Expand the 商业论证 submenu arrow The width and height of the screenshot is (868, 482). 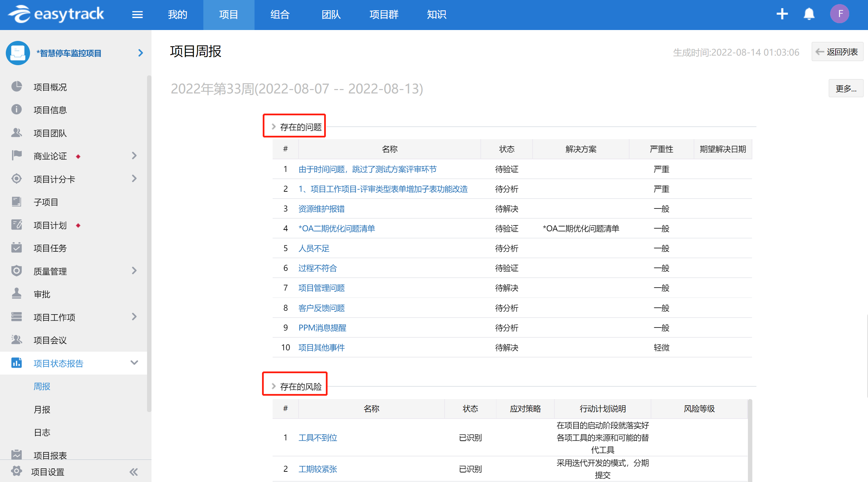[134, 156]
